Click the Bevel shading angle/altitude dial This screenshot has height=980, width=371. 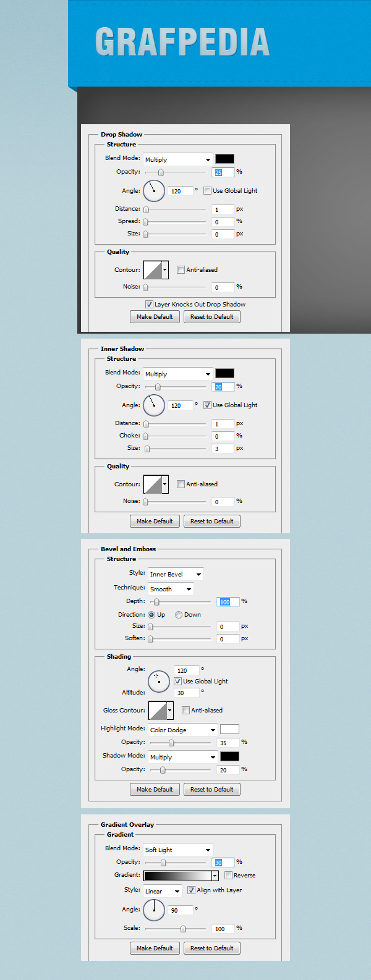click(x=159, y=682)
